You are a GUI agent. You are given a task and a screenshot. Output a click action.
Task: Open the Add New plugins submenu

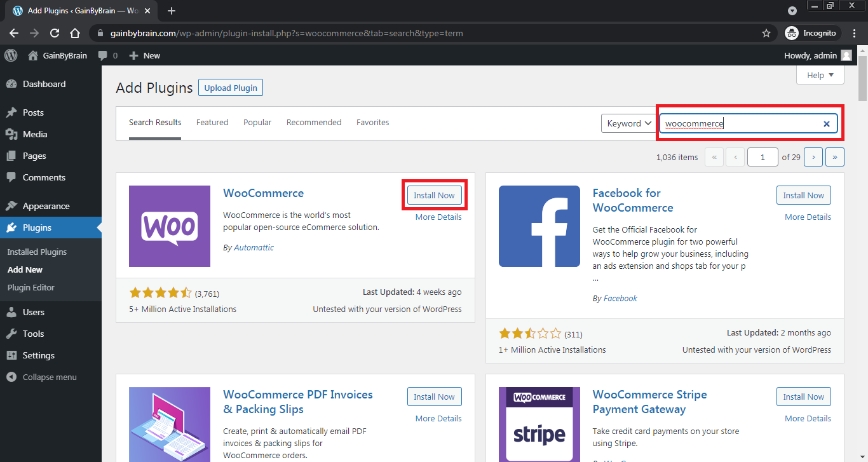click(25, 269)
